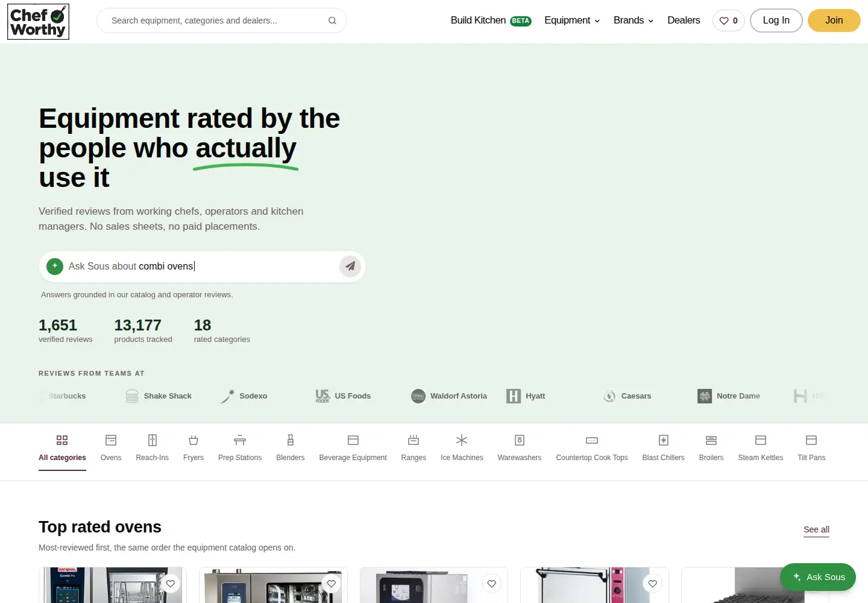Click the Chef Worthy logo
The width and height of the screenshot is (868, 603).
(x=38, y=22)
